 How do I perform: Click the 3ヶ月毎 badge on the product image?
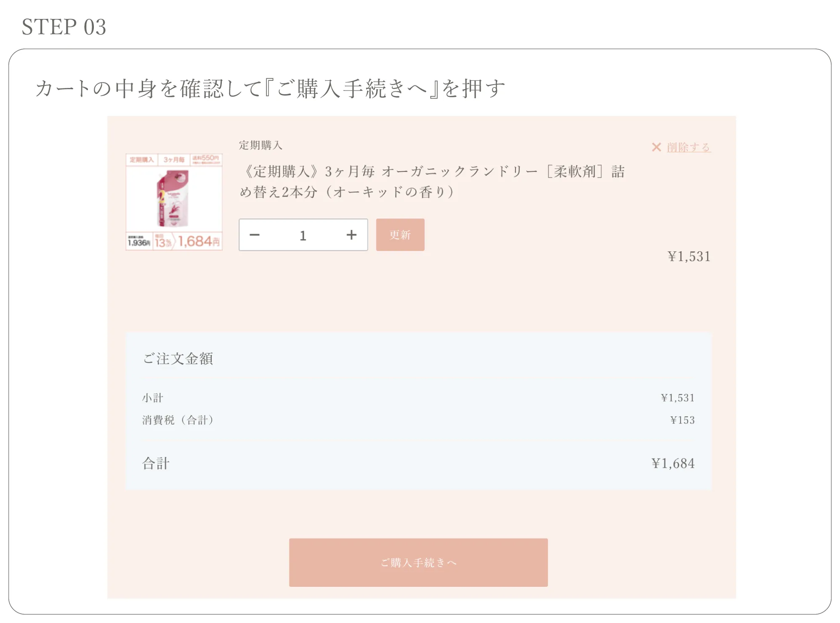[x=174, y=159]
